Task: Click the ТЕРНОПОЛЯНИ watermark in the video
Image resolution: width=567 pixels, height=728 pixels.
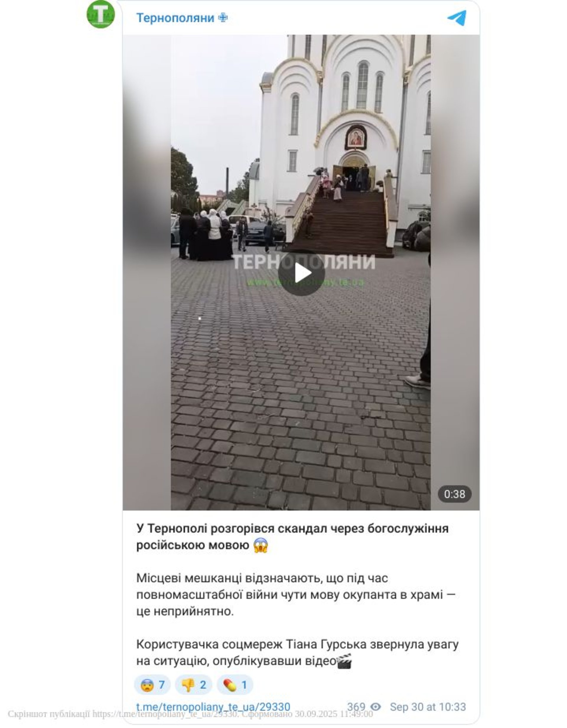Action: (304, 262)
